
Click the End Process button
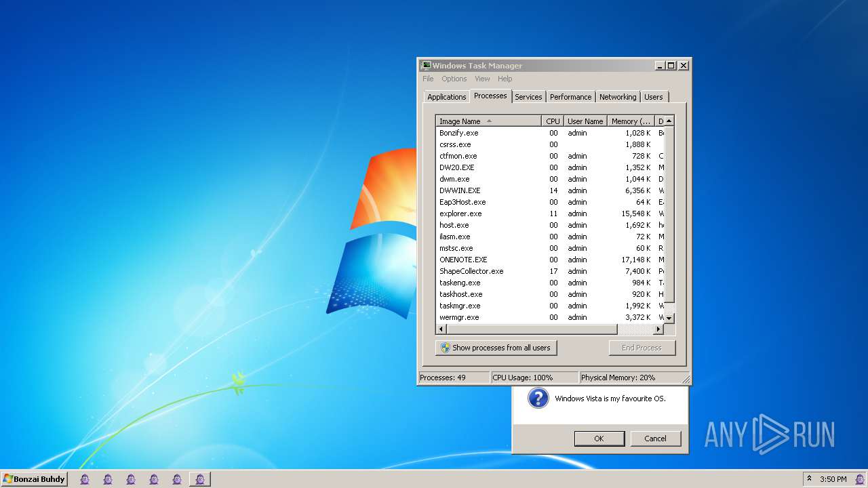pyautogui.click(x=642, y=348)
